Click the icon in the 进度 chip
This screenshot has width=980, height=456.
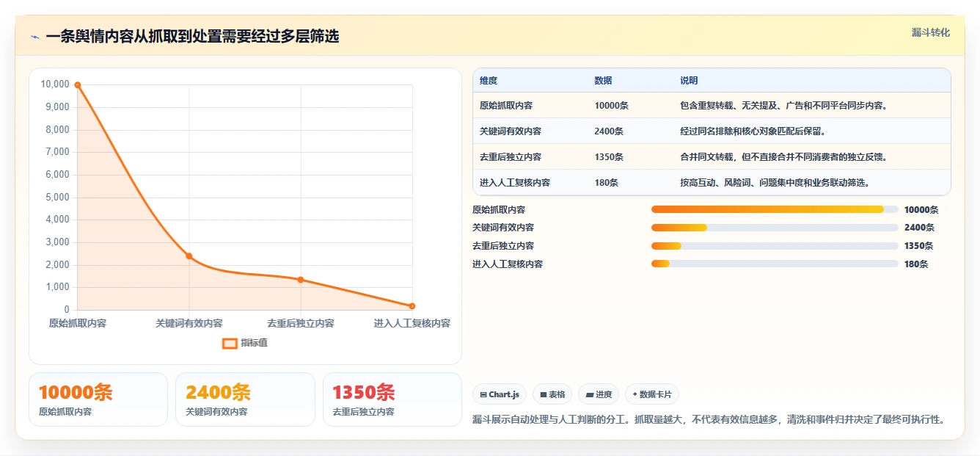[589, 395]
